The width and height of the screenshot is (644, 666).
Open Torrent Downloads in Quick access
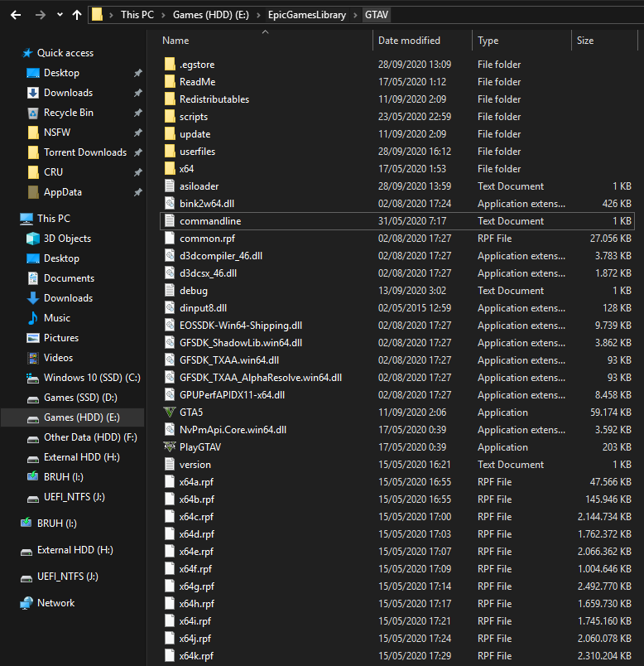[x=84, y=152]
